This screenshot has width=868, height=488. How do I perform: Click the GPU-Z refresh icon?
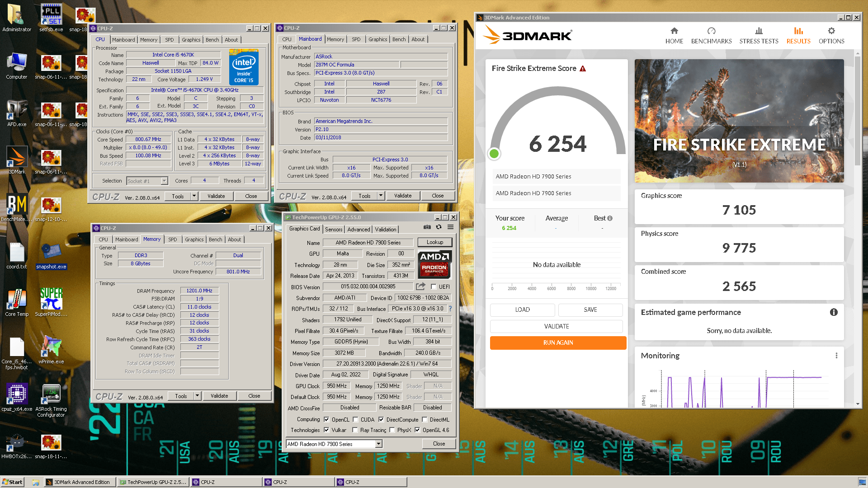coord(439,227)
